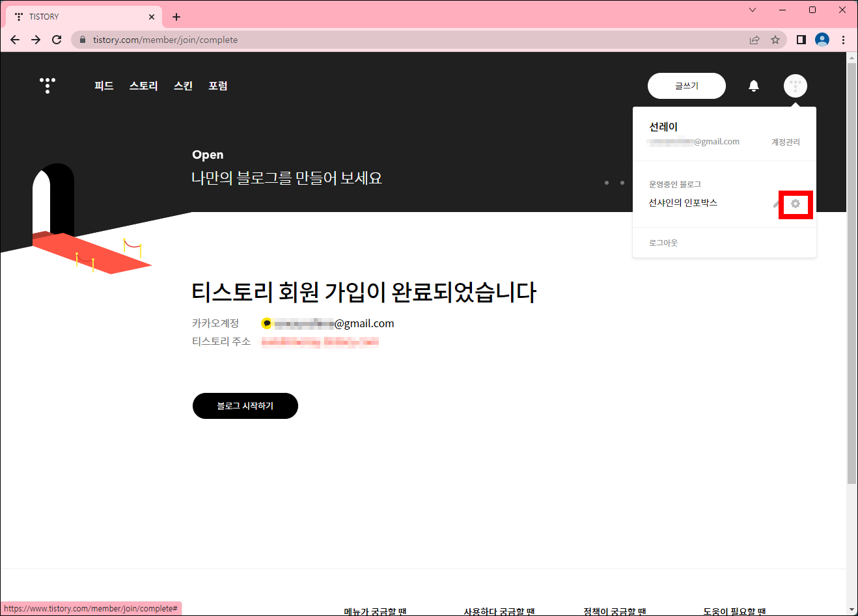Click scrollbar down arrow

tap(851, 610)
